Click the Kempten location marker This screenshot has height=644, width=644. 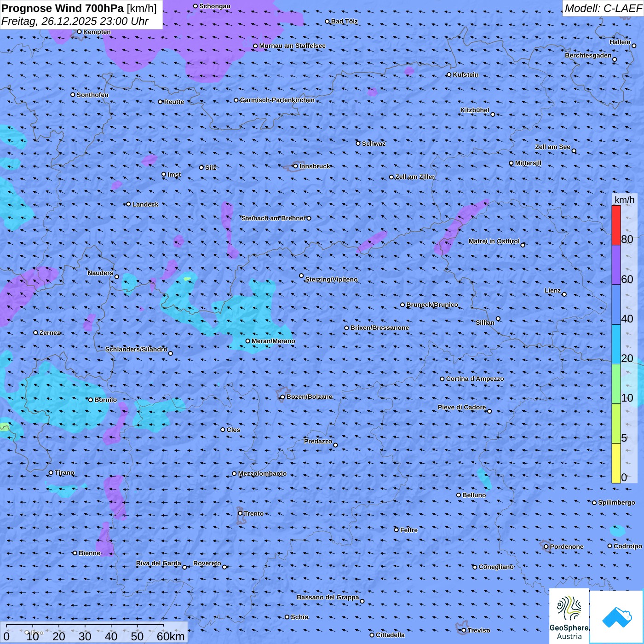[79, 32]
